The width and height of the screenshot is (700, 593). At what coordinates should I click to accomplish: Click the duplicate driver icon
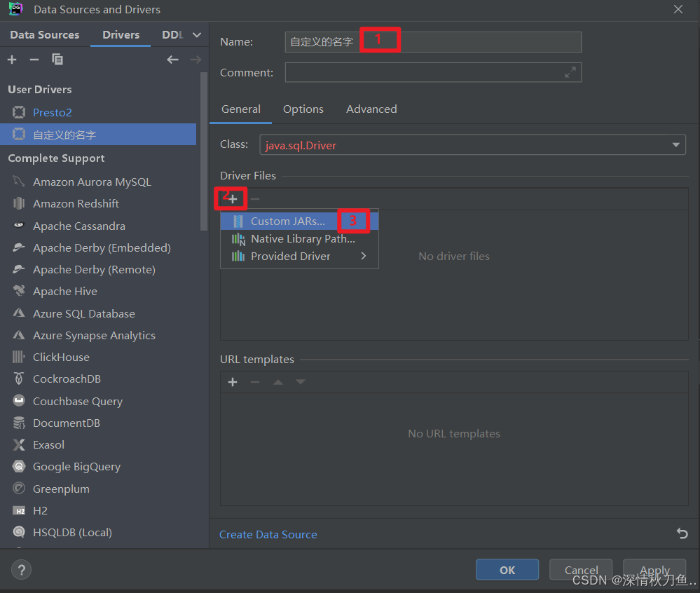tap(57, 60)
